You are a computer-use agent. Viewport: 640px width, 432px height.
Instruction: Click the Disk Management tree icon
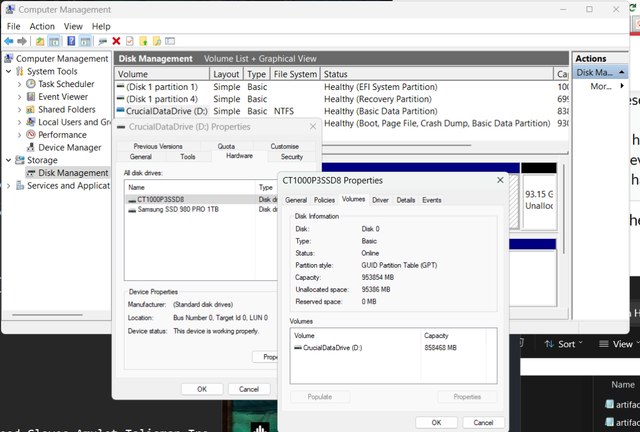(31, 173)
